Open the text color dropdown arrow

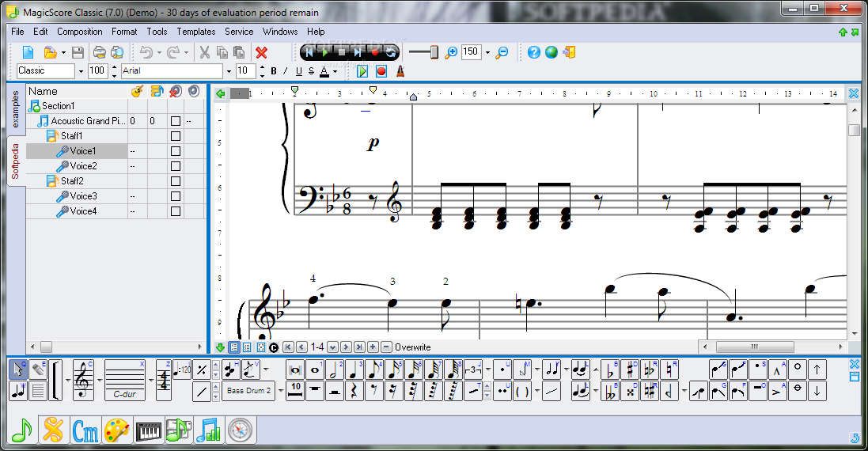coord(335,71)
